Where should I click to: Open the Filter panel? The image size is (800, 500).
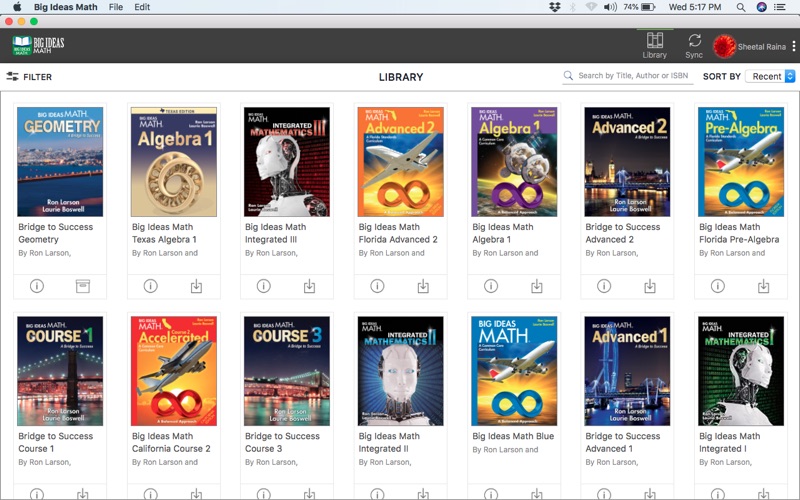(x=29, y=77)
